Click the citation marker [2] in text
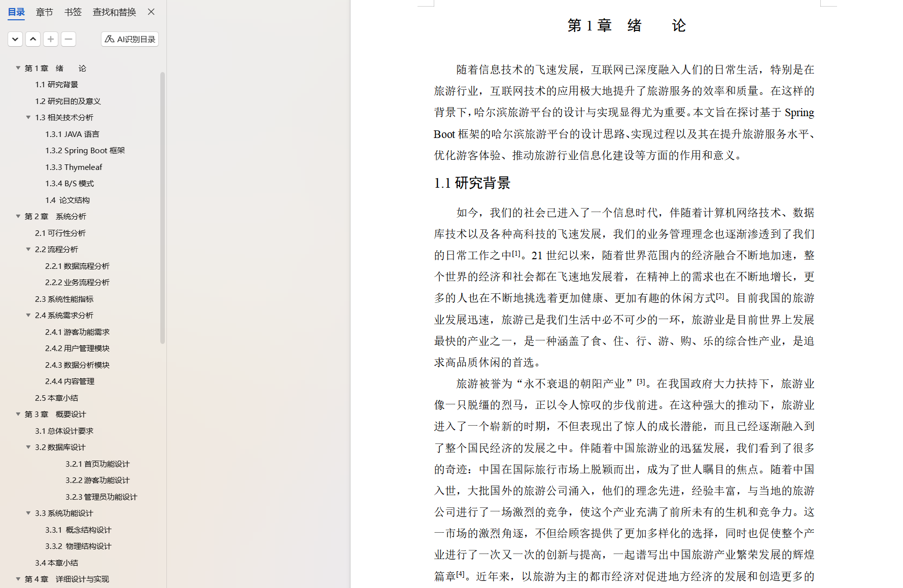The width and height of the screenshot is (903, 588). pos(720,296)
